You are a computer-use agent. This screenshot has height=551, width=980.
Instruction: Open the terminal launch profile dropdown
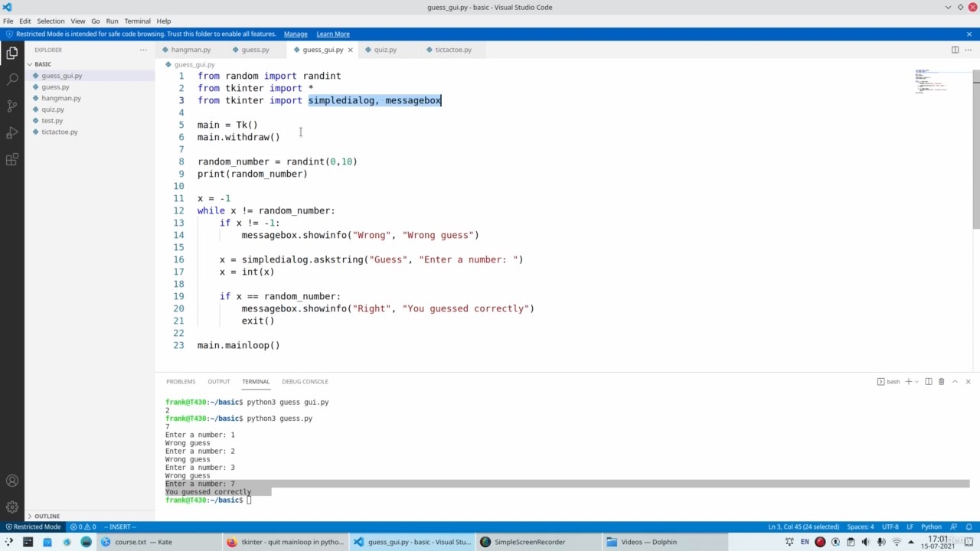[x=916, y=381]
